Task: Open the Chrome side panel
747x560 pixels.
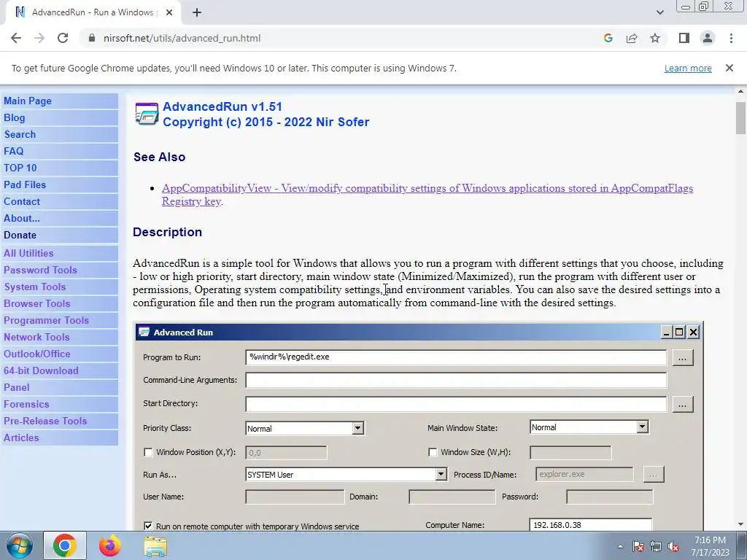Action: (684, 38)
